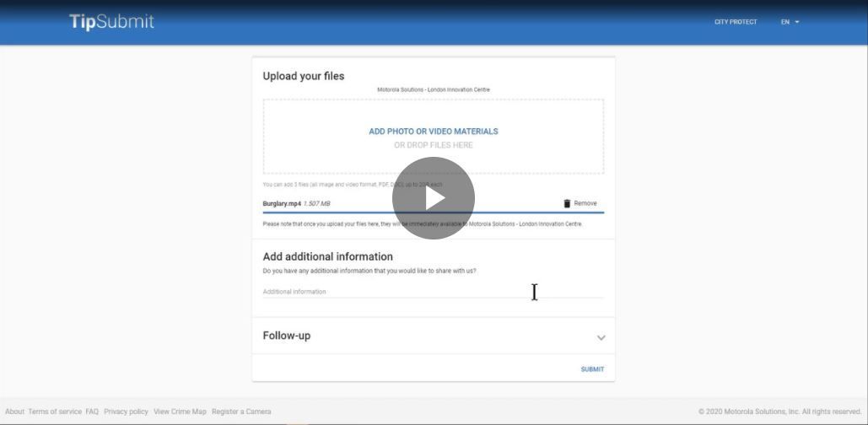
Task: Open the About footer link
Action: [x=14, y=412]
